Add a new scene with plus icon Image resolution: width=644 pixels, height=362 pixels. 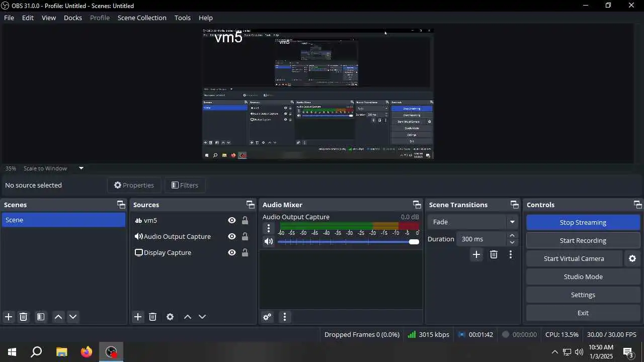(9, 317)
